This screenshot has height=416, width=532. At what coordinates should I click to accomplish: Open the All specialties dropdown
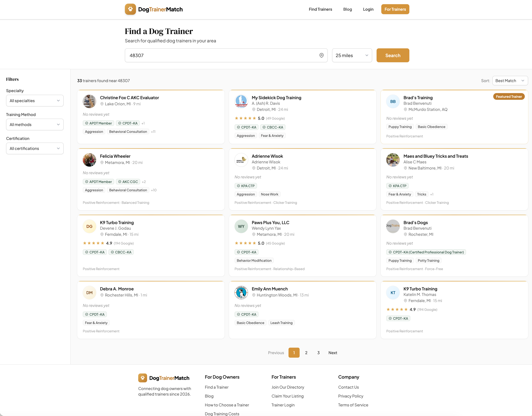click(35, 101)
